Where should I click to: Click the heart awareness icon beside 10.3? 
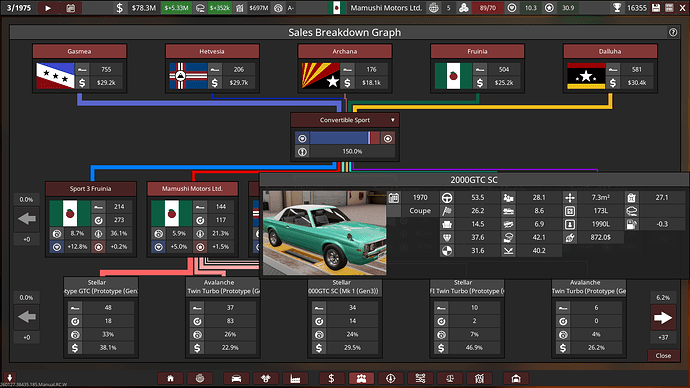512,8
